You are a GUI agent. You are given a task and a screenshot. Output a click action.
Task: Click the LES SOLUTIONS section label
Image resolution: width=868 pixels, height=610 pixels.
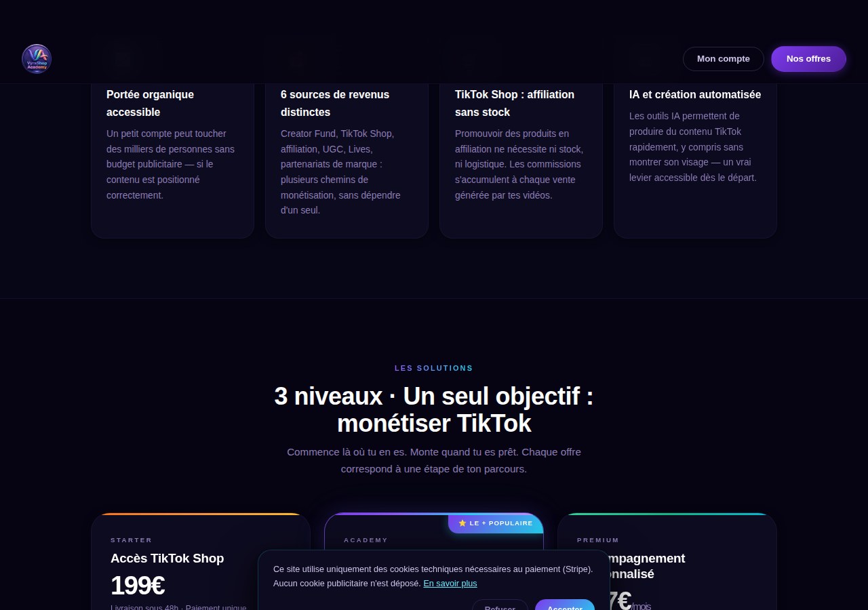click(434, 368)
